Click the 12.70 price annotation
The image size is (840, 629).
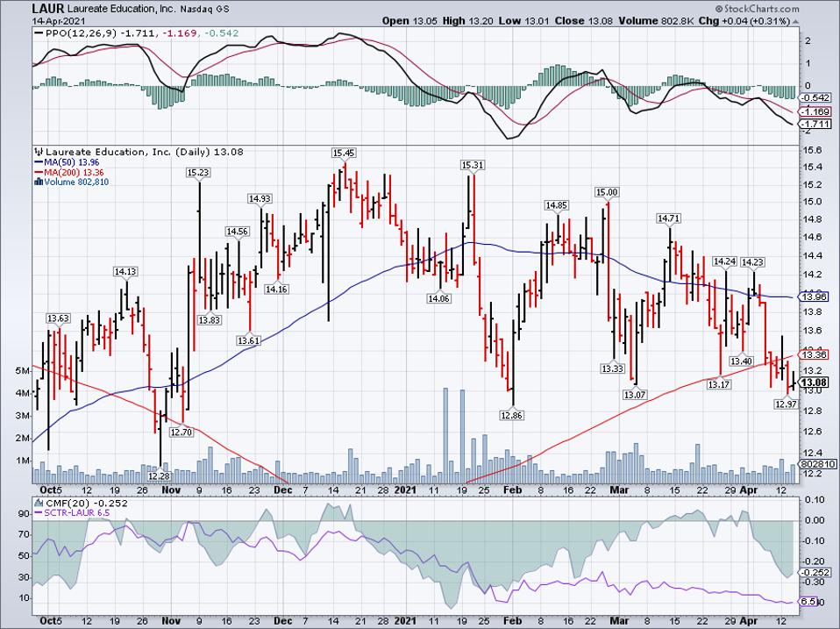tap(182, 432)
